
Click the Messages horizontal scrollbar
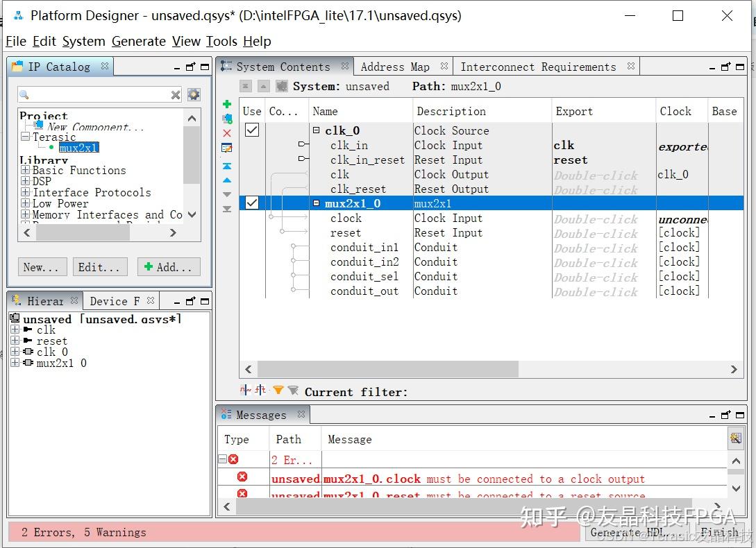tap(463, 506)
